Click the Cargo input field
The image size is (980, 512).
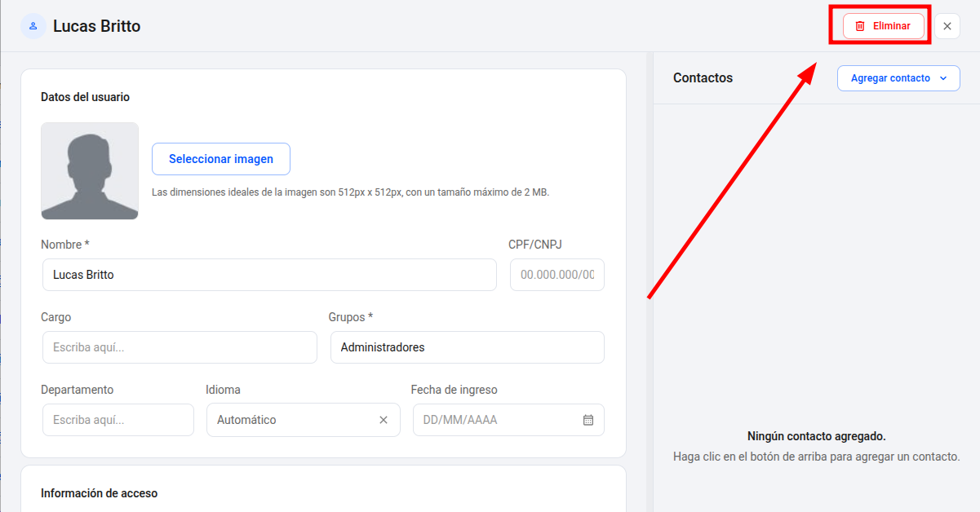tap(180, 347)
